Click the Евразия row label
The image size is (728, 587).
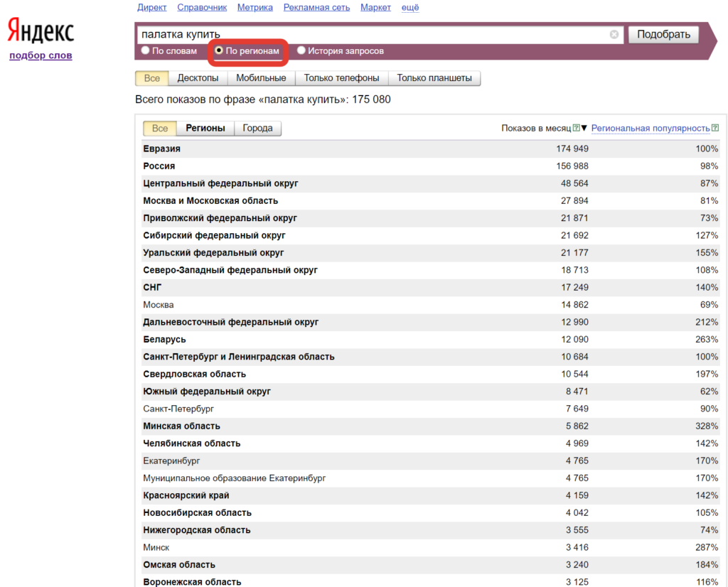(x=161, y=149)
